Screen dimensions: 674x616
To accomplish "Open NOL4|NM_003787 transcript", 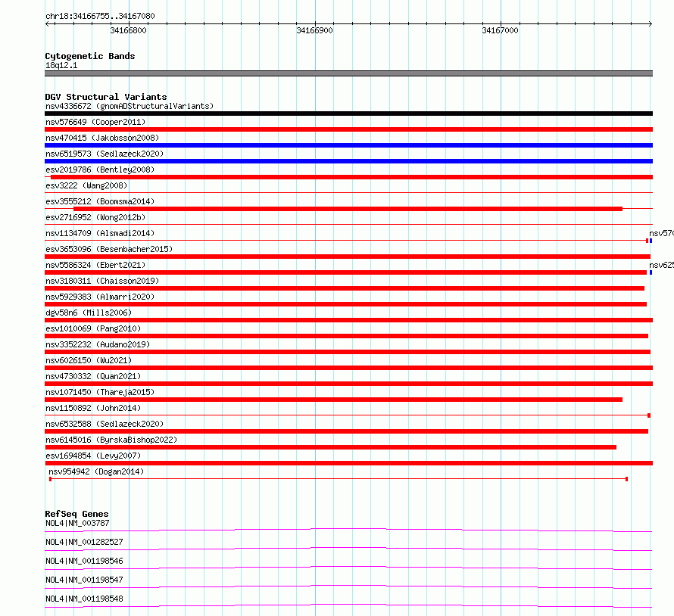I will pos(77,523).
